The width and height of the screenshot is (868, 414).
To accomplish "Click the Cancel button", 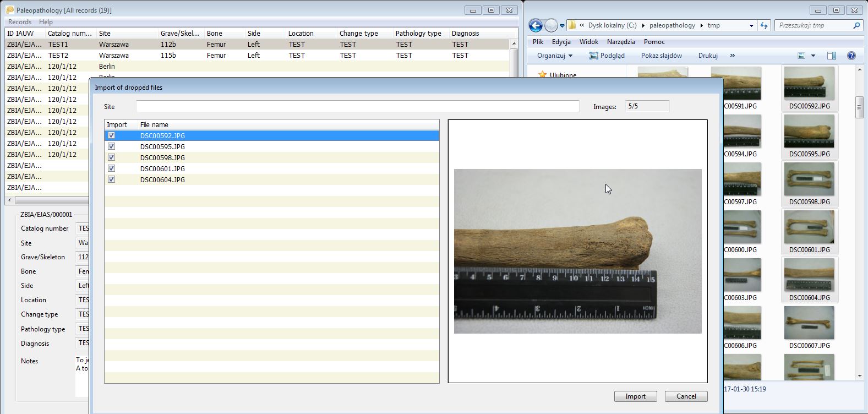I will (686, 396).
